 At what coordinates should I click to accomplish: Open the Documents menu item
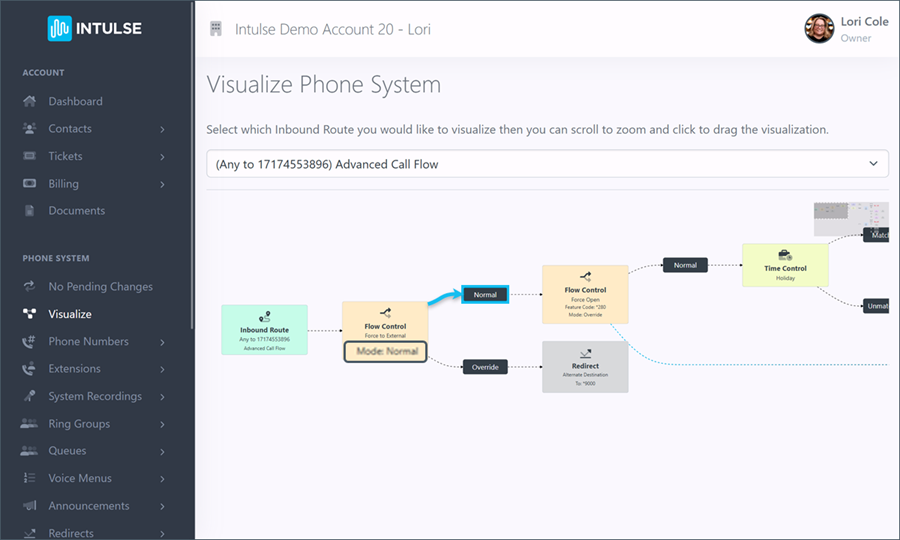pos(76,211)
